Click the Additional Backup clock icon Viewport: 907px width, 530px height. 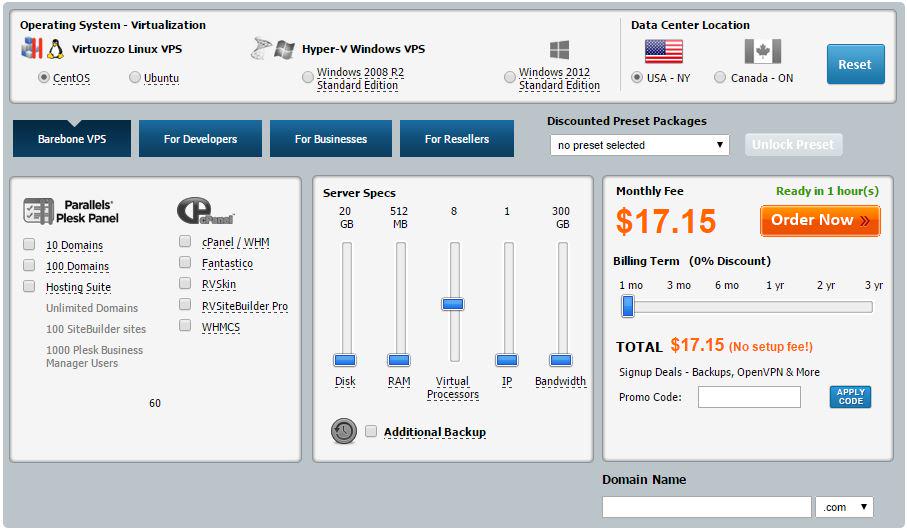coord(344,431)
